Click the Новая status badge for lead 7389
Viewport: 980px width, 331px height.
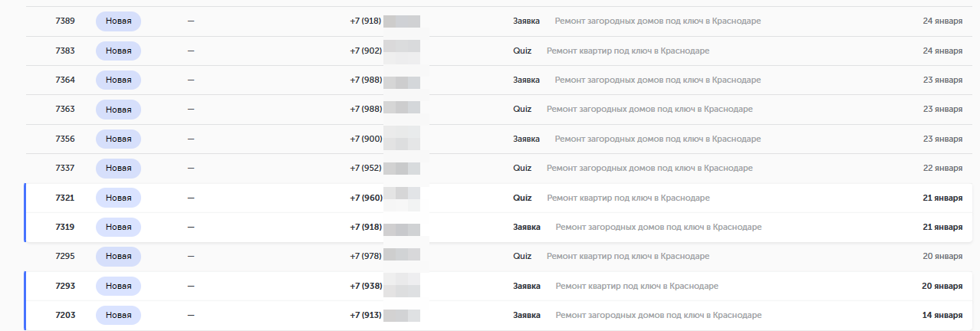click(x=118, y=21)
